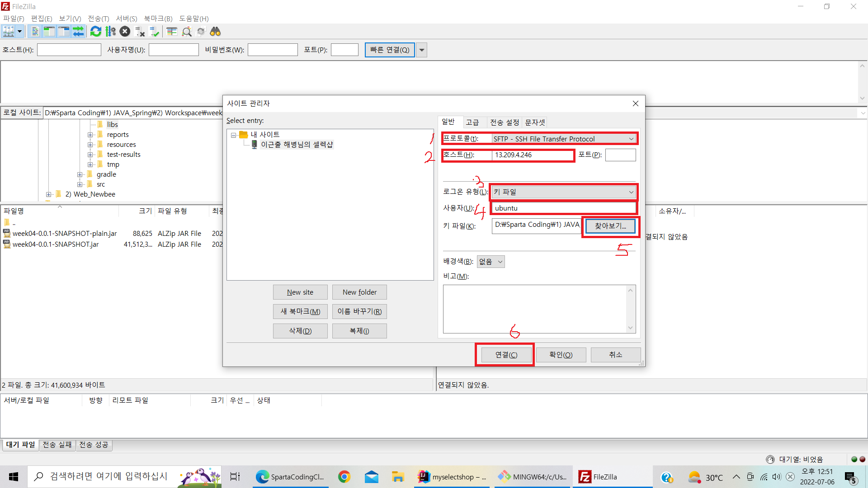Click the quickconnect 사용자명(U) input field
Screen dimensions: 868x488
(x=174, y=50)
